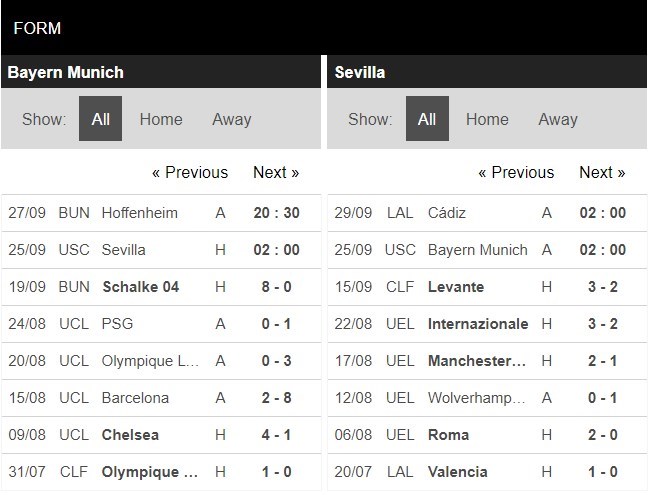
Task: Go to Previous results for Sevilla
Action: click(516, 172)
